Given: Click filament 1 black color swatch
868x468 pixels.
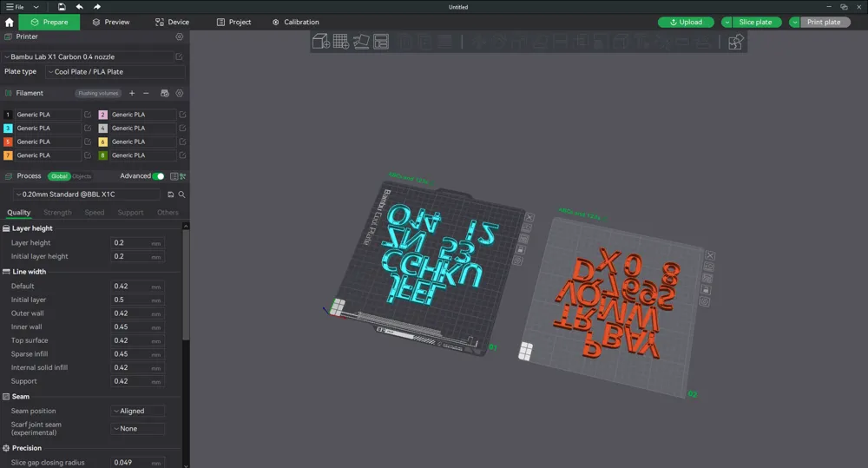Looking at the screenshot, I should pyautogui.click(x=8, y=115).
